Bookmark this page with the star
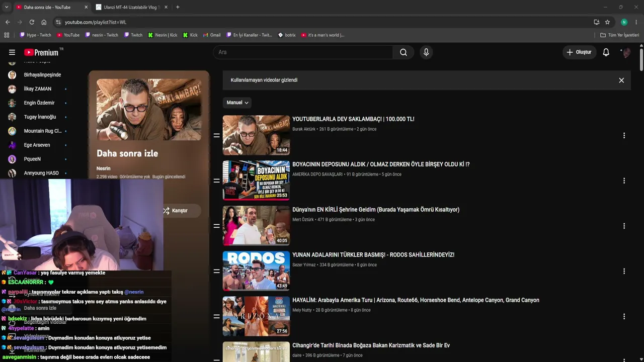 pyautogui.click(x=607, y=22)
